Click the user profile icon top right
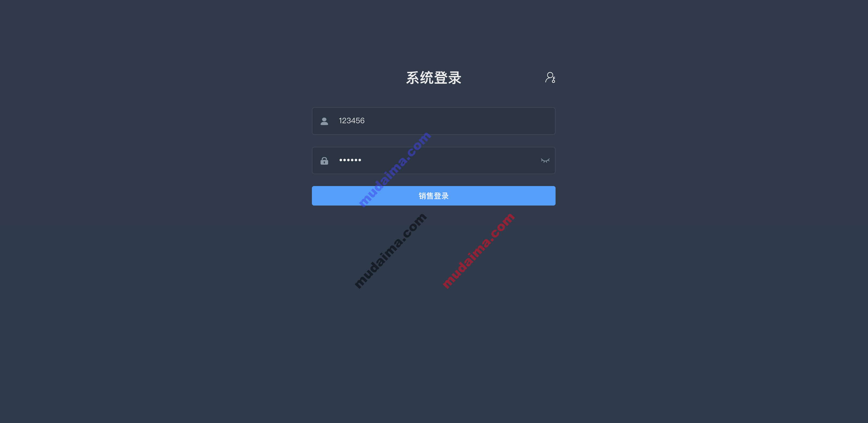 (550, 77)
